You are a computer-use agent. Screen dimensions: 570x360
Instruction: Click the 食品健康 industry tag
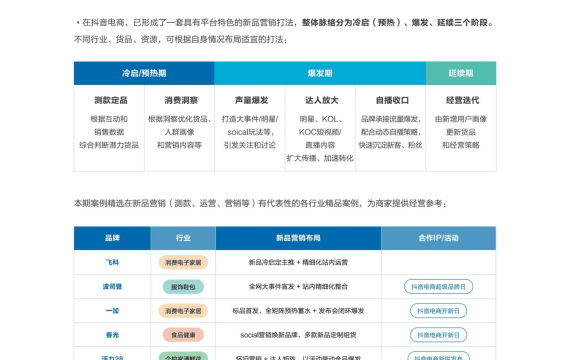point(183,335)
